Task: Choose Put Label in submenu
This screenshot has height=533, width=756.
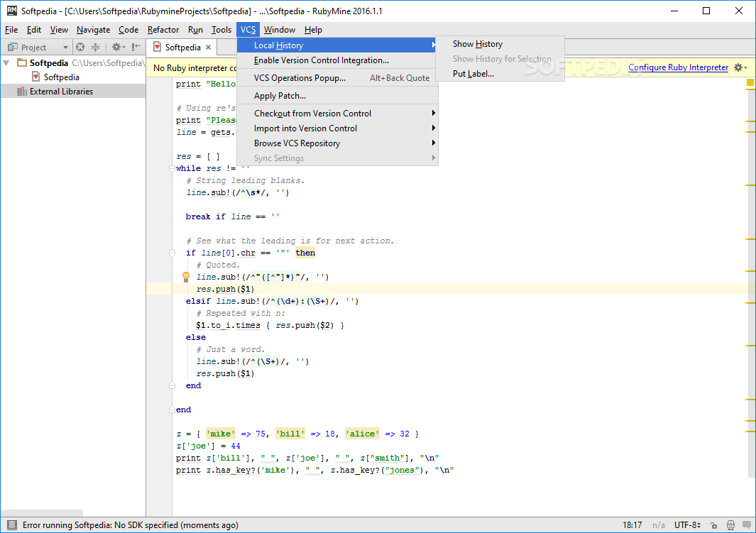Action: (500, 74)
